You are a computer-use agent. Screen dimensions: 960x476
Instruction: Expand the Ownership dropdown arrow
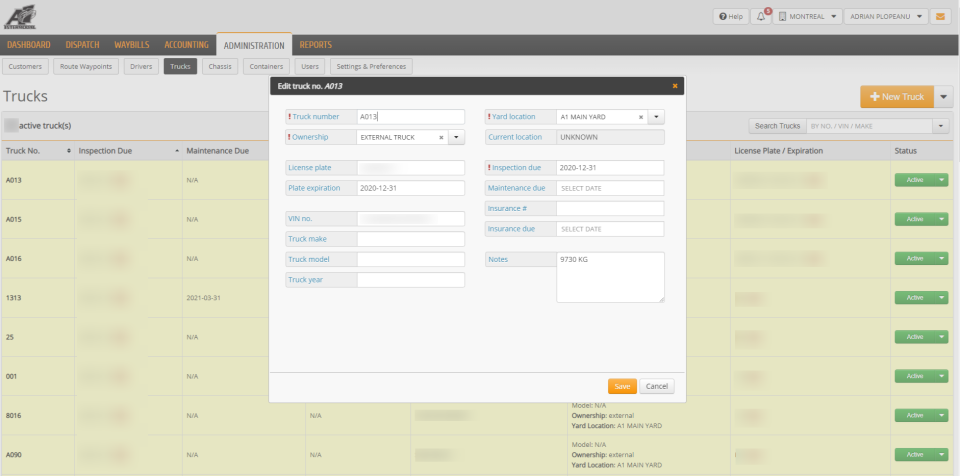[457, 137]
